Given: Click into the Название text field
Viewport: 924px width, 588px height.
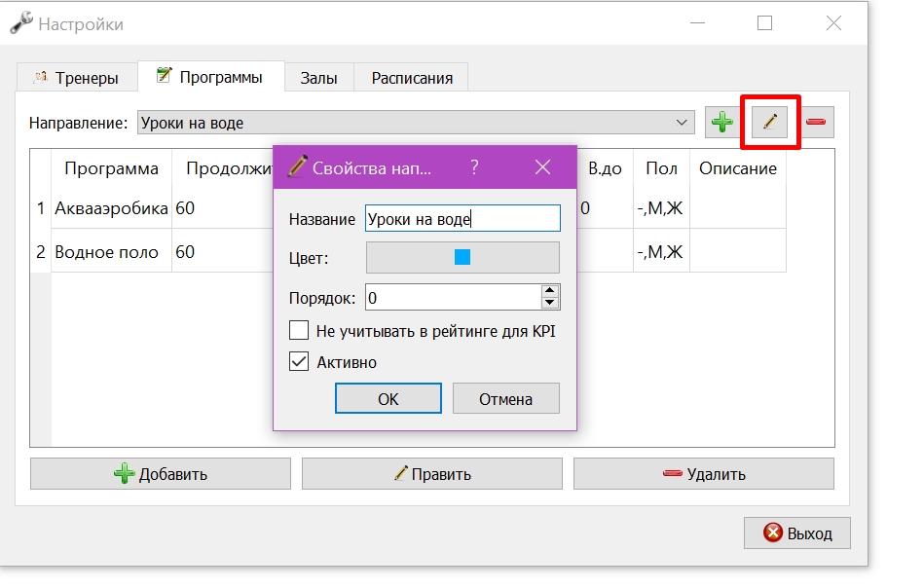Looking at the screenshot, I should [462, 219].
